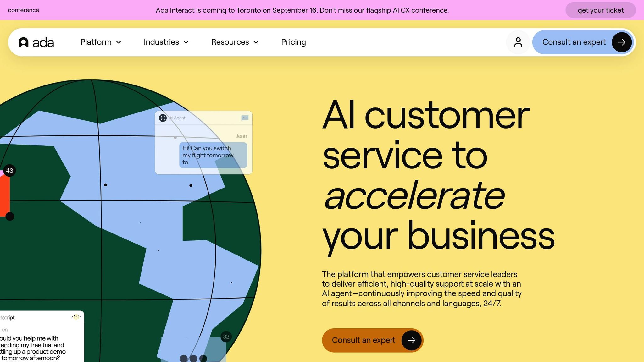
Task: Open the Platform menu item
Action: pos(96,42)
